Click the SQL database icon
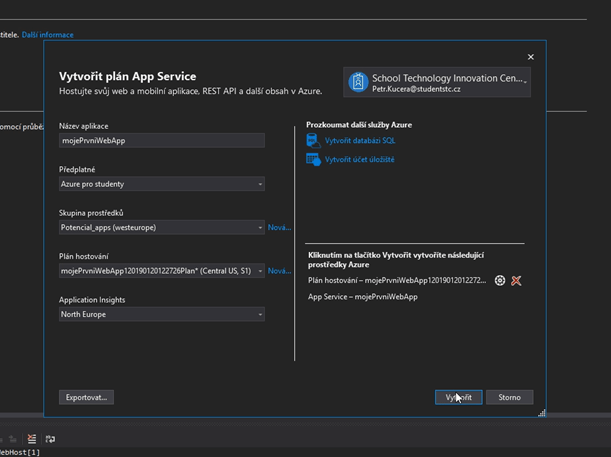The width and height of the screenshot is (611, 457). (x=313, y=141)
